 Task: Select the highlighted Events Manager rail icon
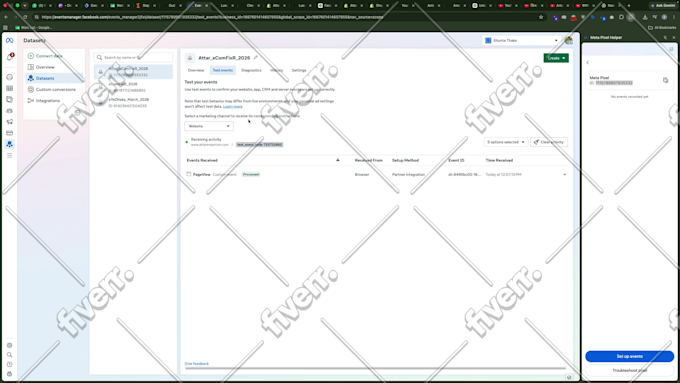[x=10, y=144]
